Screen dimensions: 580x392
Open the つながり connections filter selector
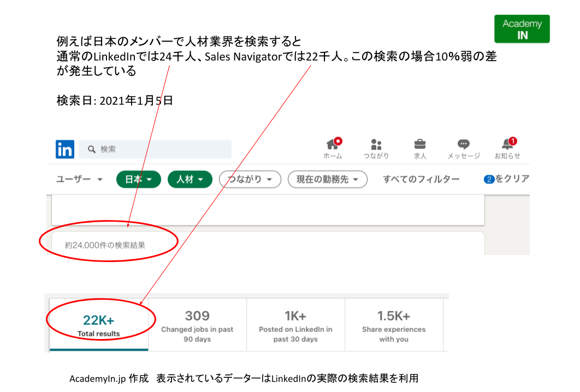coord(250,179)
